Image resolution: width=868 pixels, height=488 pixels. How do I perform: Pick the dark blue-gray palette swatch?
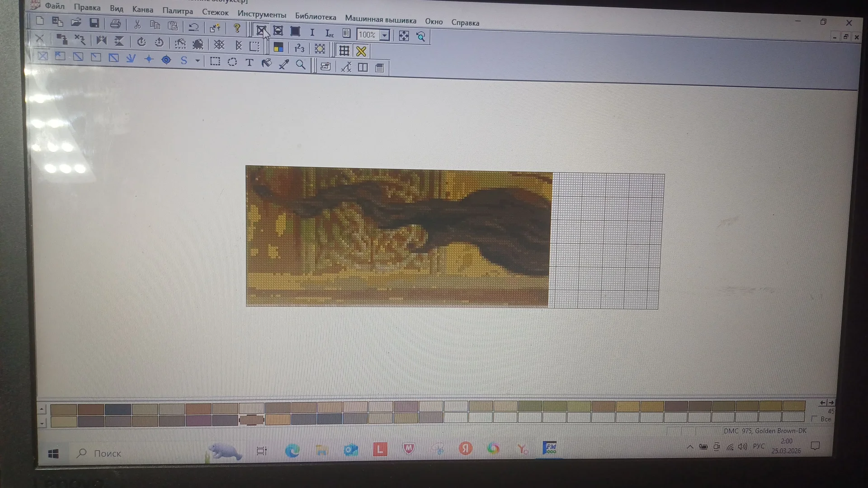point(118,409)
